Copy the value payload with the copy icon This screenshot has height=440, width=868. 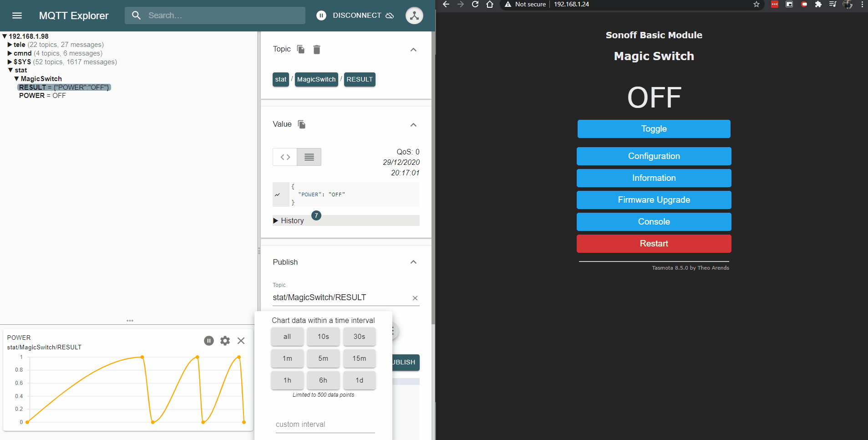(301, 124)
